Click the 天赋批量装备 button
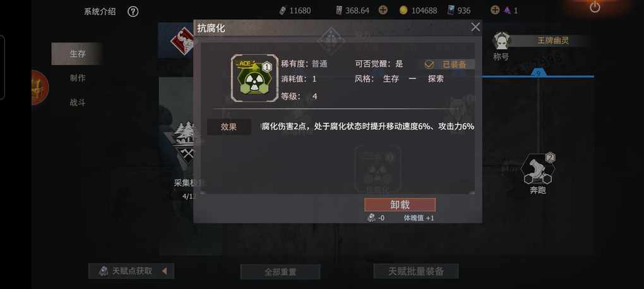The width and height of the screenshot is (644, 289). coord(416,271)
